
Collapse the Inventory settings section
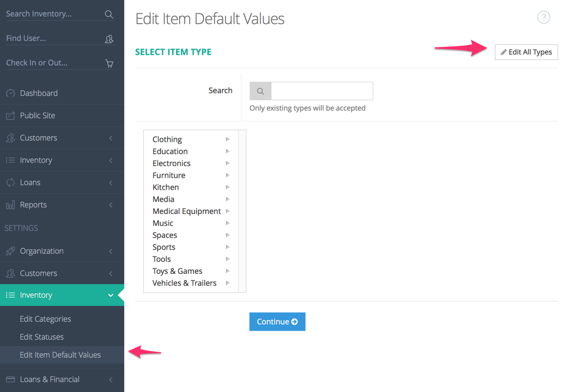(x=111, y=296)
